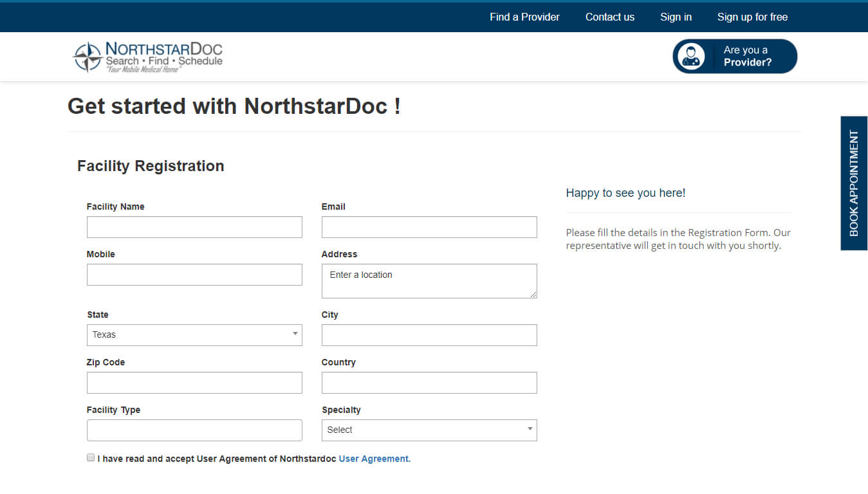Screen dimensions: 868x494
Task: Focus the City input box
Action: coord(429,335)
